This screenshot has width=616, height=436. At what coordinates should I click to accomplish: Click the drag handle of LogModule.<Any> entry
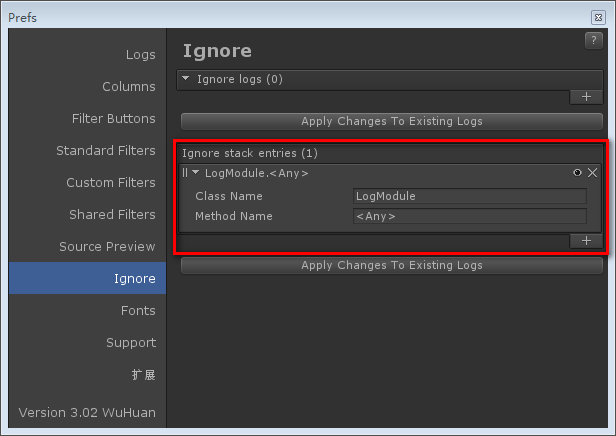pyautogui.click(x=185, y=172)
